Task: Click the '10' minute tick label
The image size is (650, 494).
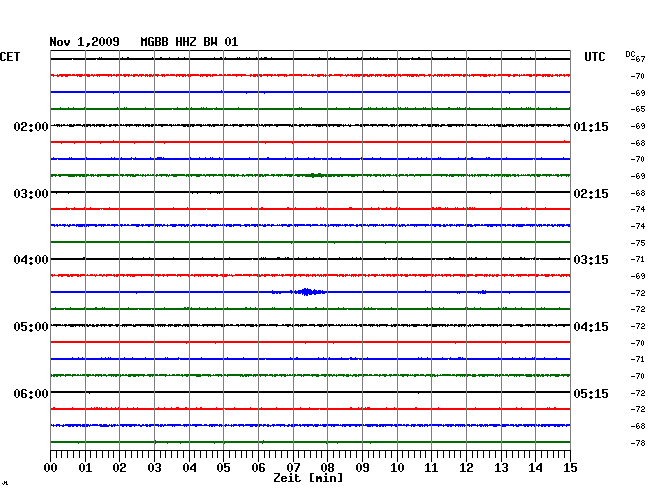Action: 397,468
